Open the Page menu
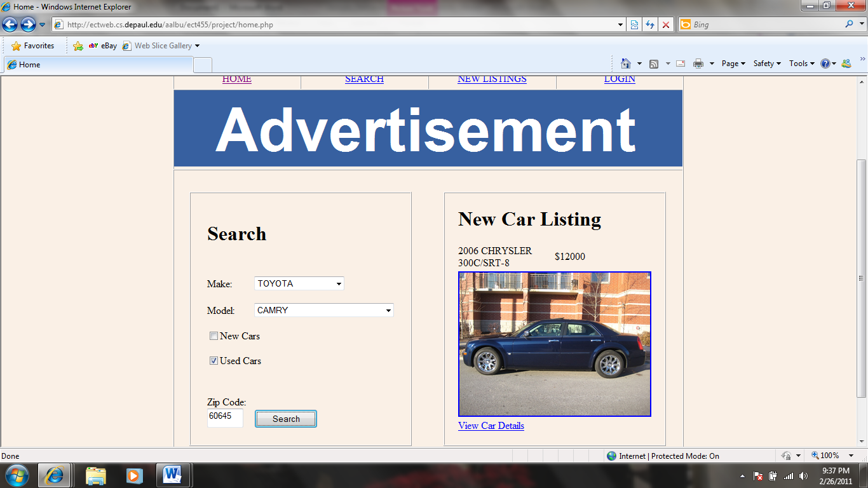This screenshot has height=488, width=868. [733, 64]
